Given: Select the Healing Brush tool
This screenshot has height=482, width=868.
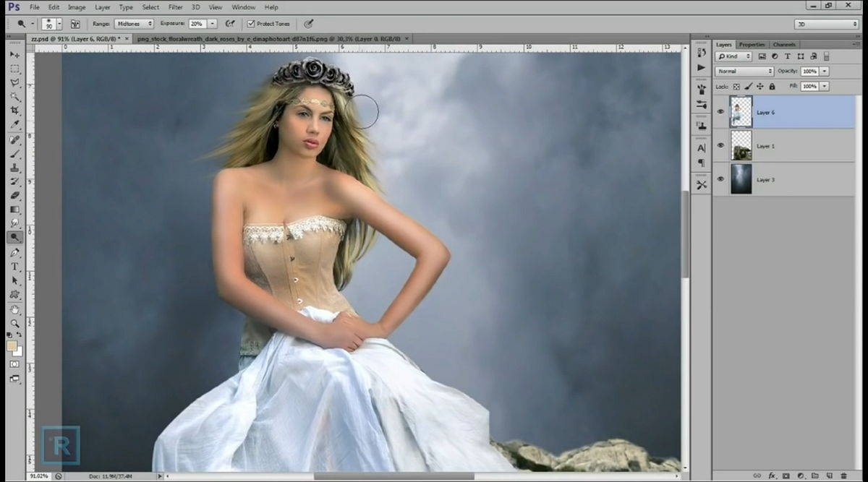Looking at the screenshot, I should point(14,140).
